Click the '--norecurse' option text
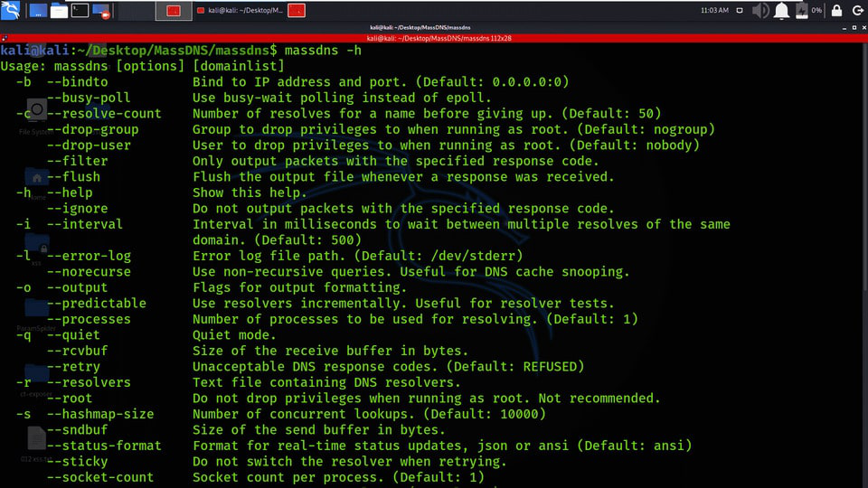 [x=89, y=272]
